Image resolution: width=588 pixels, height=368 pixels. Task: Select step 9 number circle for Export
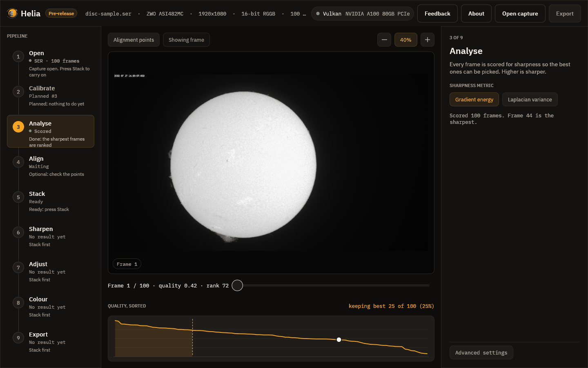click(18, 338)
